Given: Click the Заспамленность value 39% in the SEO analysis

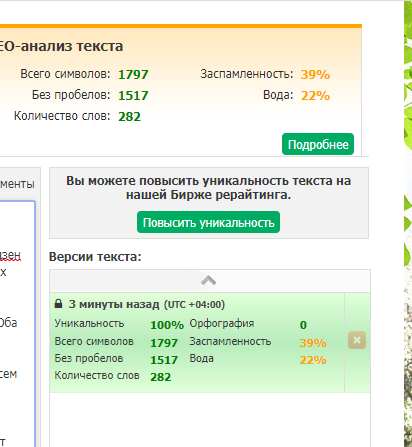Looking at the screenshot, I should coord(315,74).
